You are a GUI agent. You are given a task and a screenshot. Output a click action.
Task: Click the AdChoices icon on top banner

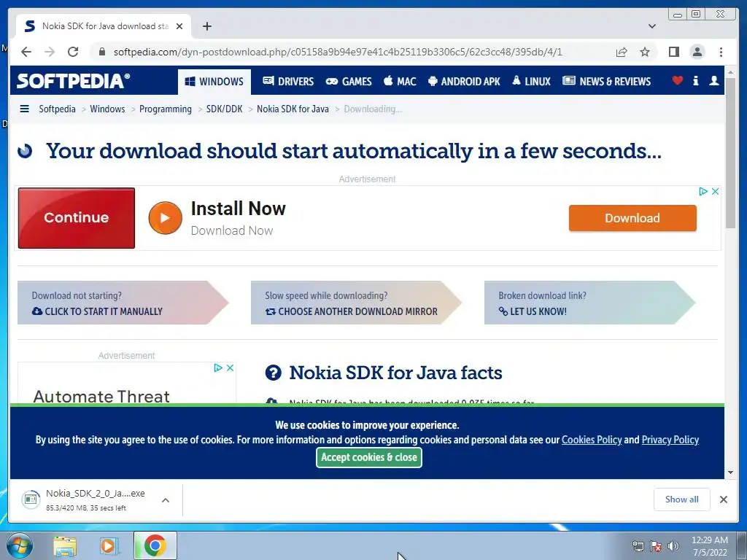pyautogui.click(x=703, y=192)
